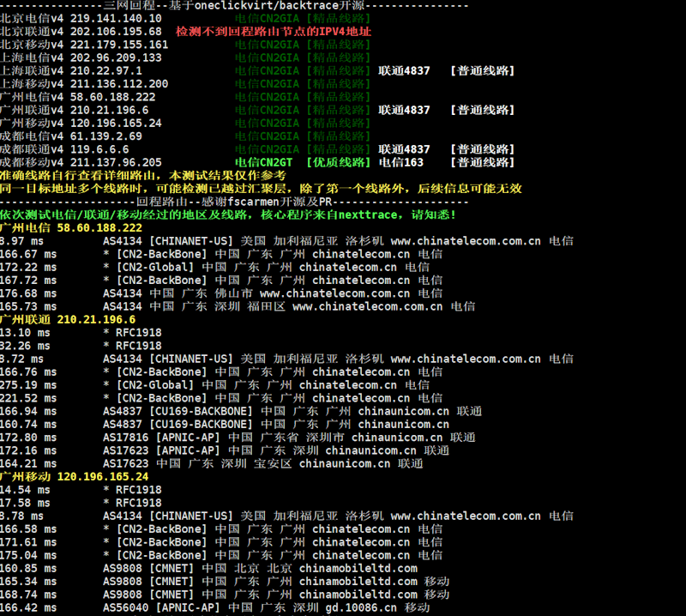Image resolution: width=686 pixels, height=616 pixels.
Task: Click the header "回程路由--感谢fscarmen开源及PR"
Action: click(234, 202)
